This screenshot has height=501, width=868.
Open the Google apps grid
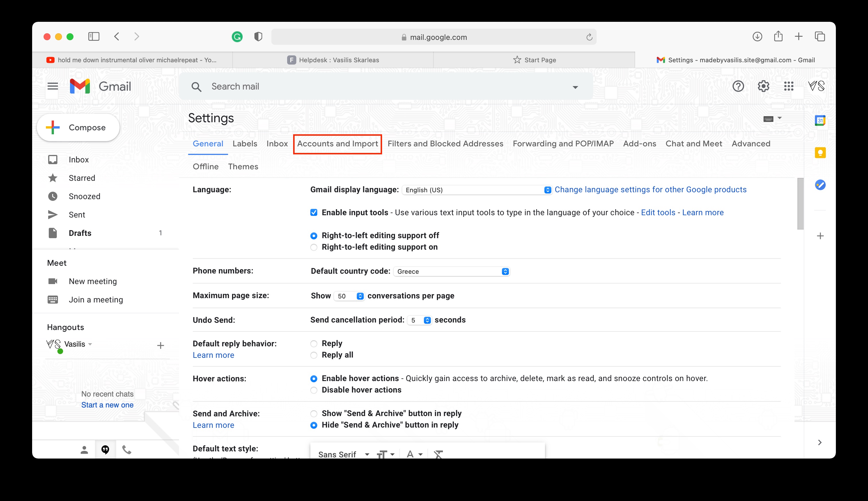point(788,86)
